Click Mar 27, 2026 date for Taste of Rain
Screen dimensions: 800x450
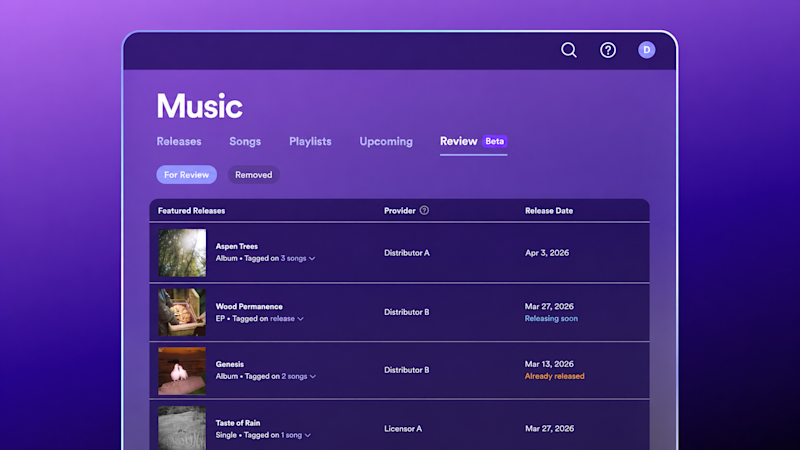pos(549,429)
